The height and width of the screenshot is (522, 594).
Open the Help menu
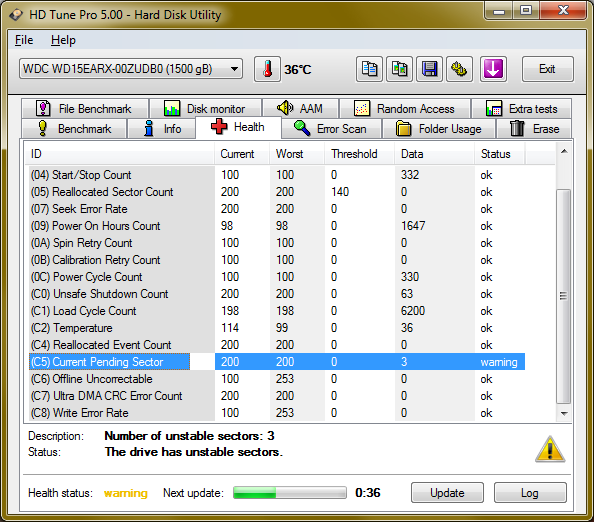[63, 40]
